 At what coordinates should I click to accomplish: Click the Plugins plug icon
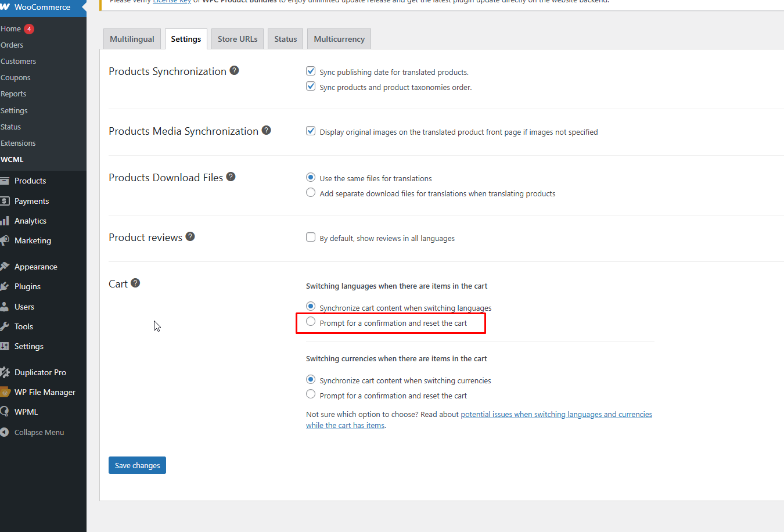pyautogui.click(x=5, y=286)
